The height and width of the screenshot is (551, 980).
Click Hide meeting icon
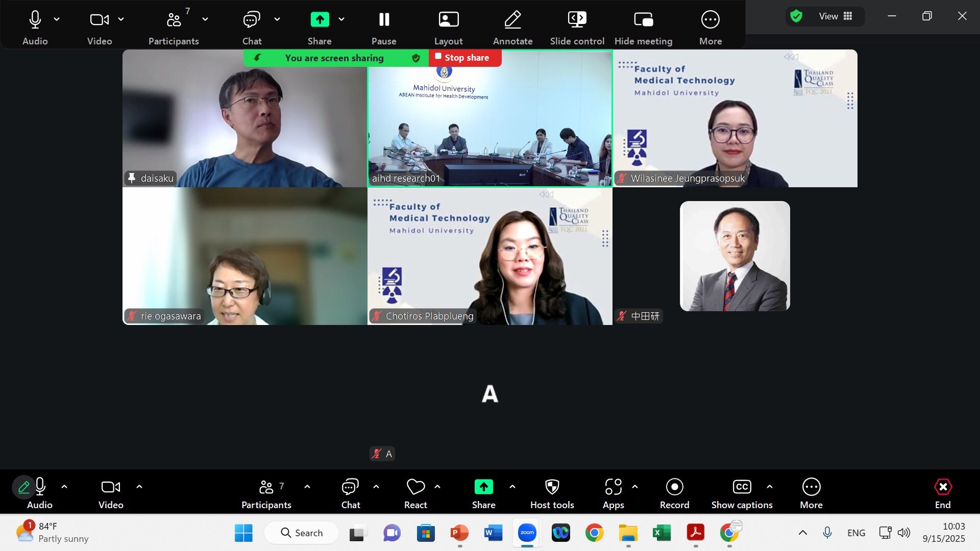643,20
